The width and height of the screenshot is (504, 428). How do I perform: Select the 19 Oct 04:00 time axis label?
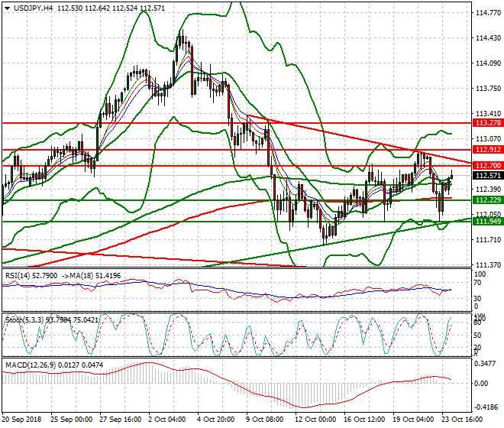pyautogui.click(x=413, y=420)
